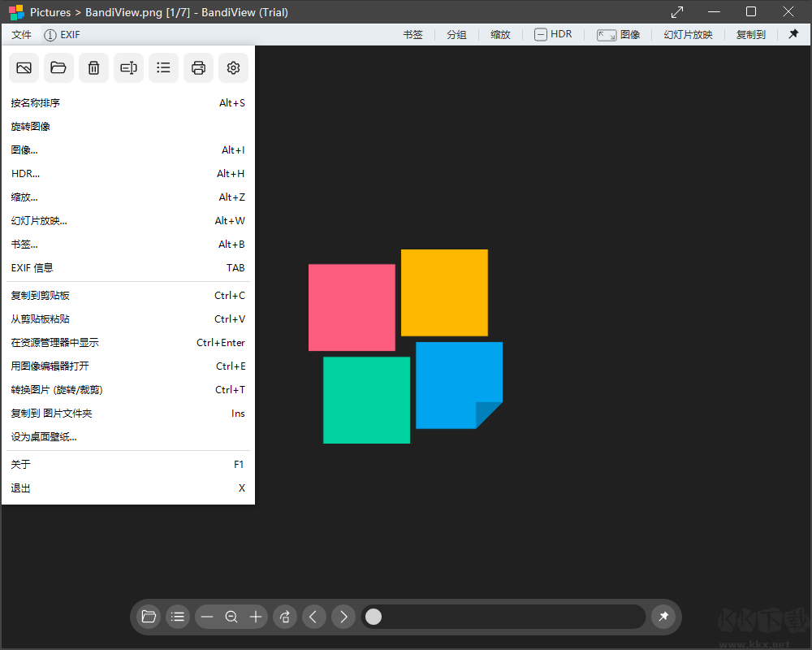This screenshot has height=650, width=812.
Task: Click 图像 in the top menu bar
Action: (x=618, y=35)
